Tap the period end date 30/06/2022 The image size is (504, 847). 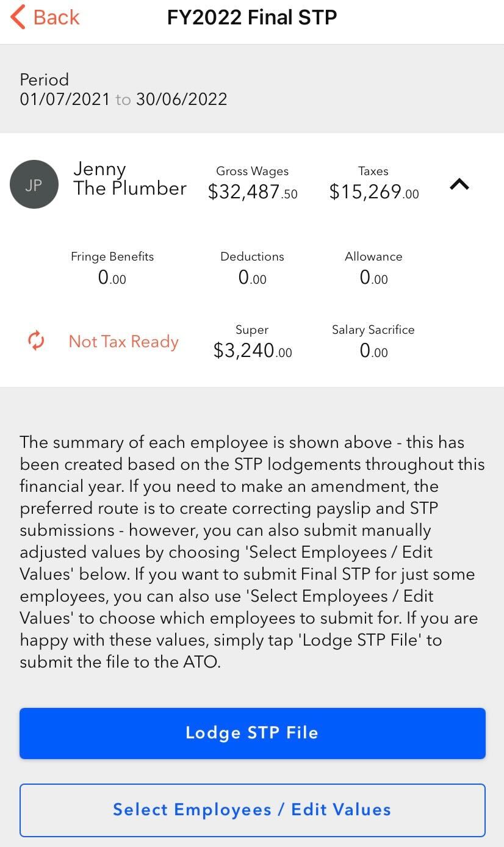tap(181, 99)
